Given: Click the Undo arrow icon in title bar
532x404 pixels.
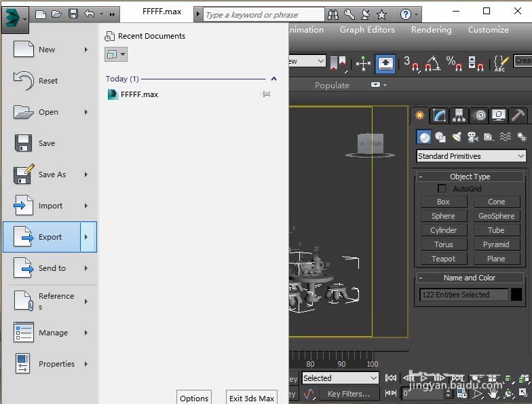Looking at the screenshot, I should [90, 14].
